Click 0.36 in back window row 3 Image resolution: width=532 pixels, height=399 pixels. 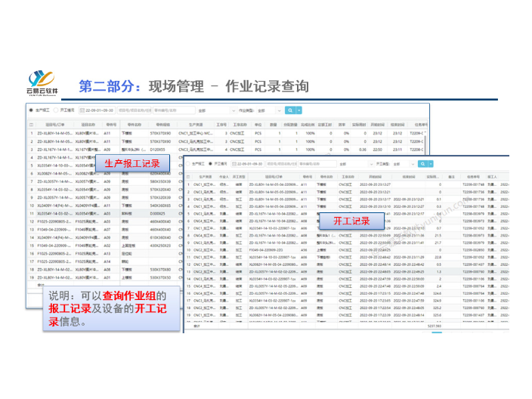[363, 150]
